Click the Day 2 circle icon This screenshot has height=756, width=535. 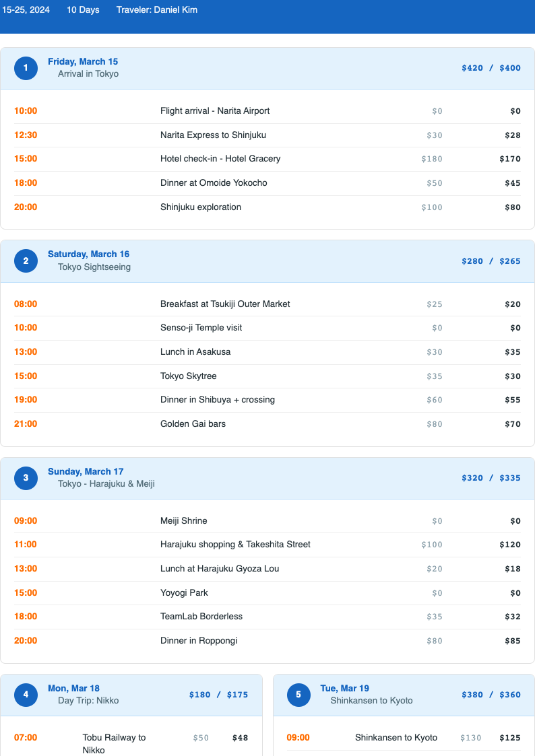point(26,261)
